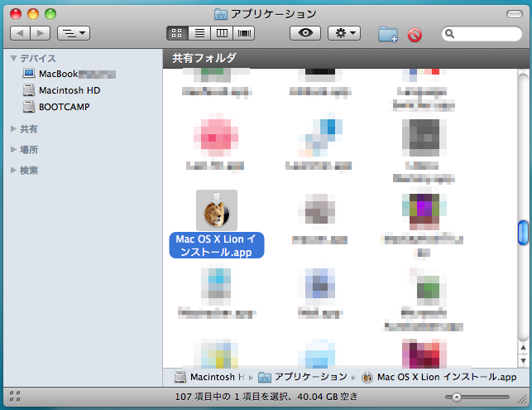Image resolution: width=532 pixels, height=410 pixels.
Task: Click the lion icon in the path bar
Action: coord(367,378)
